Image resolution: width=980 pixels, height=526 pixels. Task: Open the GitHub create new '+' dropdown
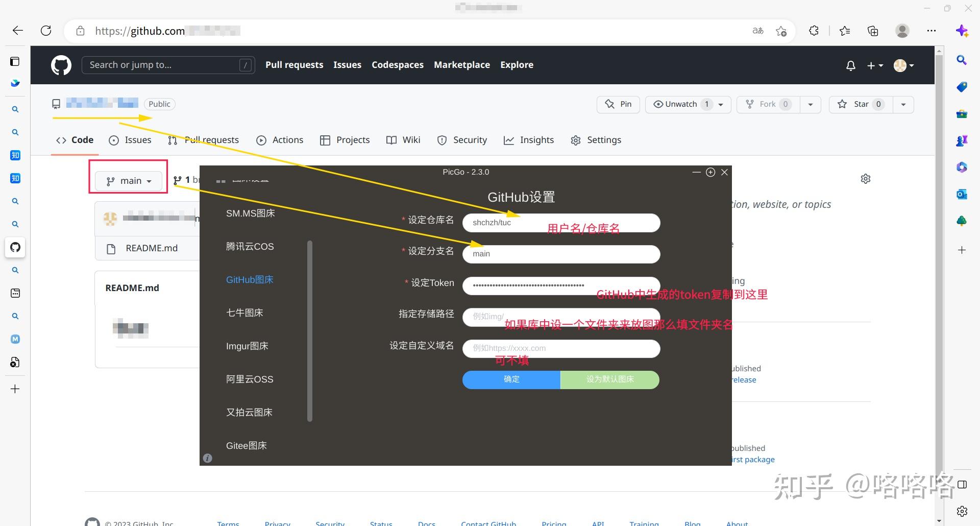tap(874, 65)
